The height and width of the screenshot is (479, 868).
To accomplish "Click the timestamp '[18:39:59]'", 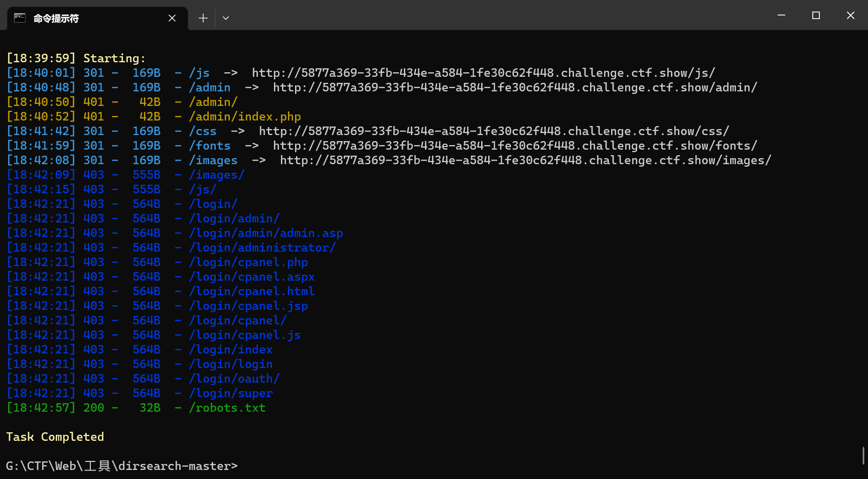I will pyautogui.click(x=41, y=58).
